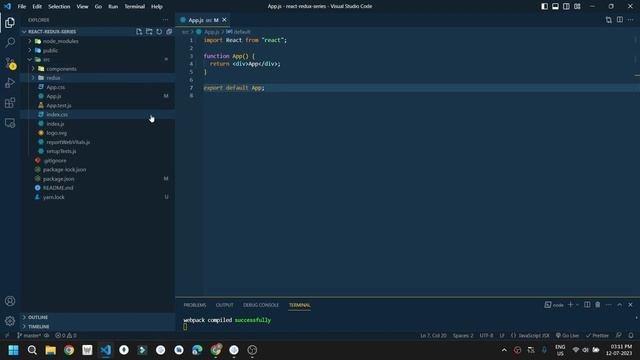The image size is (640, 360).
Task: Open yarn.lock in file tree
Action: tap(54, 197)
